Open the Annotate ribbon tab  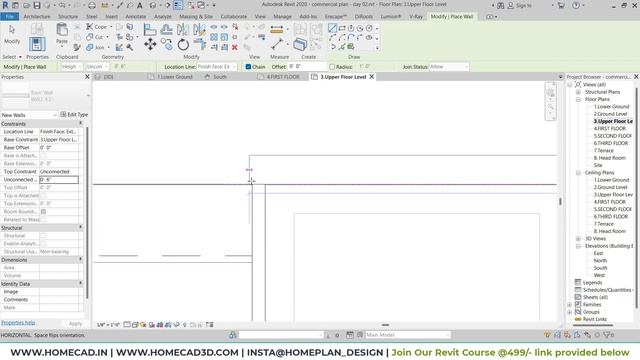click(136, 16)
